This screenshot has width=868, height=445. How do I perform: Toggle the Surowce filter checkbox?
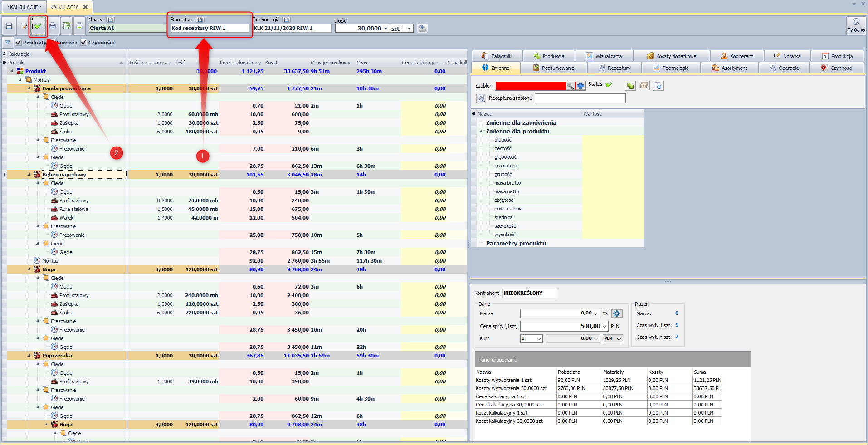click(x=53, y=43)
